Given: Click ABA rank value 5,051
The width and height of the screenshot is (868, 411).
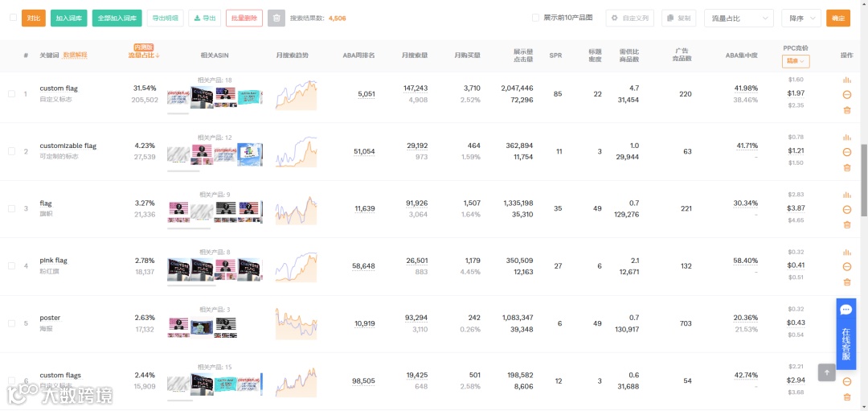Looking at the screenshot, I should pos(366,94).
